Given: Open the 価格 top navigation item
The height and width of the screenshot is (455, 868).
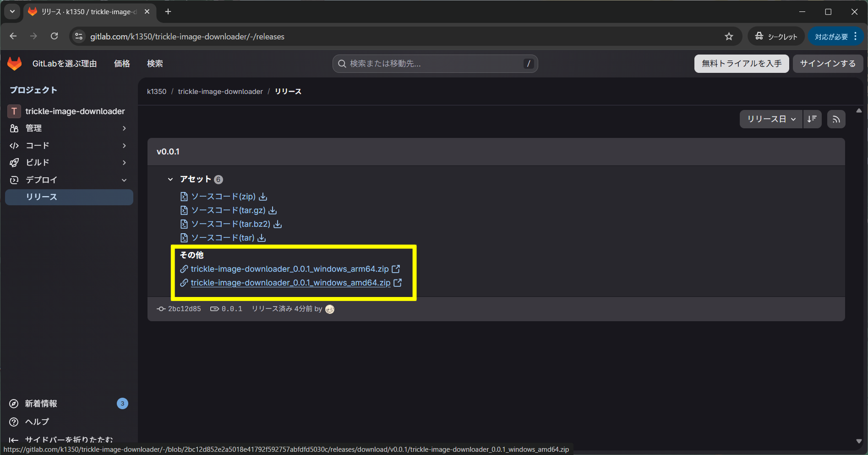Looking at the screenshot, I should point(122,64).
